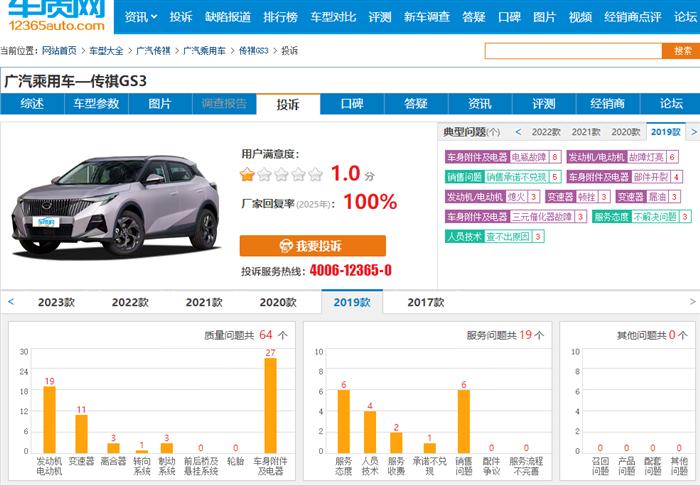The image size is (700, 485).
Task: Click right arrow of model-year tabs
Action: point(692,302)
